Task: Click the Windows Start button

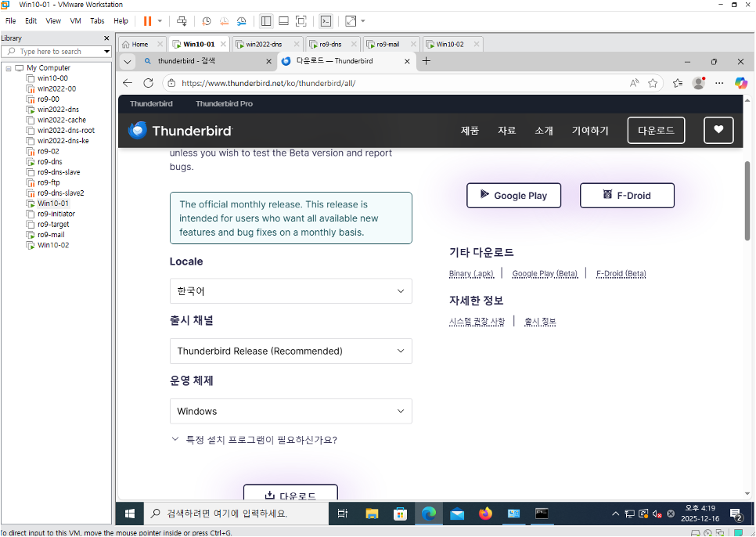Action: [130, 514]
